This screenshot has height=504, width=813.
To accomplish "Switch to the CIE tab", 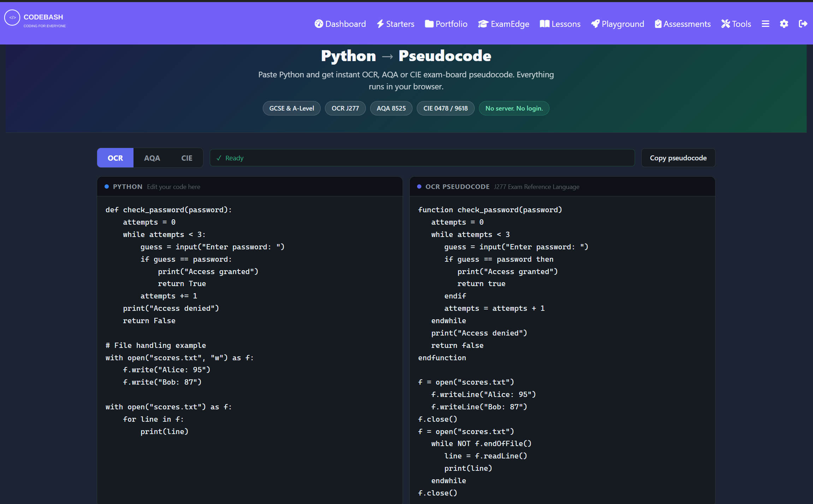I will pos(187,158).
